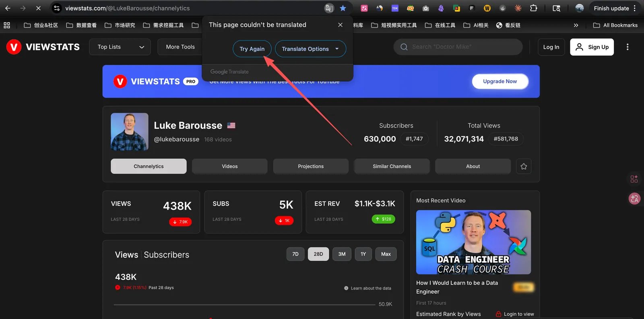Click the ViewStats logo in the header

pyautogui.click(x=43, y=47)
